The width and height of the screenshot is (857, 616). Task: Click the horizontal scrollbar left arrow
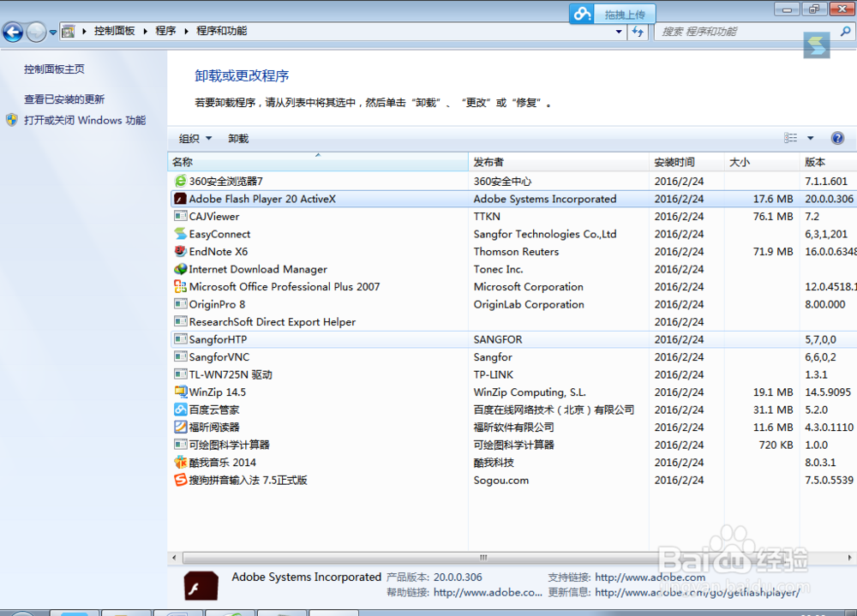point(174,558)
